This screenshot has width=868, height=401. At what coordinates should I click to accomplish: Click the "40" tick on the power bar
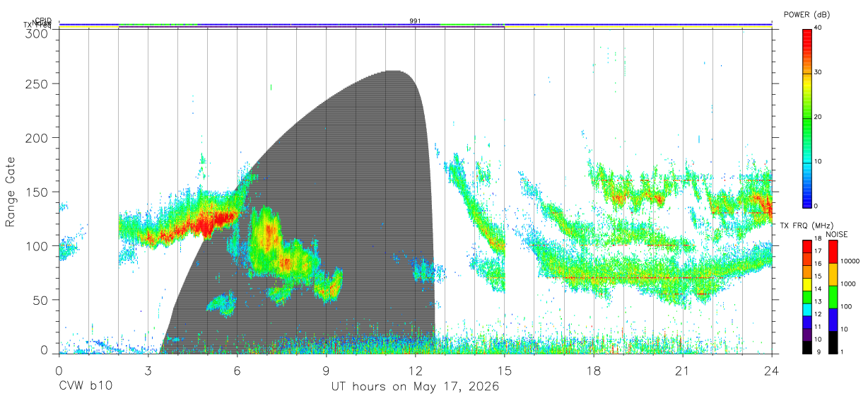tap(817, 28)
